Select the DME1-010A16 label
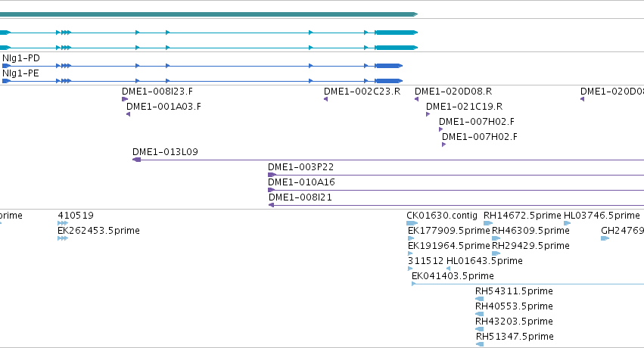Image resolution: width=644 pixels, height=348 pixels. tap(301, 182)
